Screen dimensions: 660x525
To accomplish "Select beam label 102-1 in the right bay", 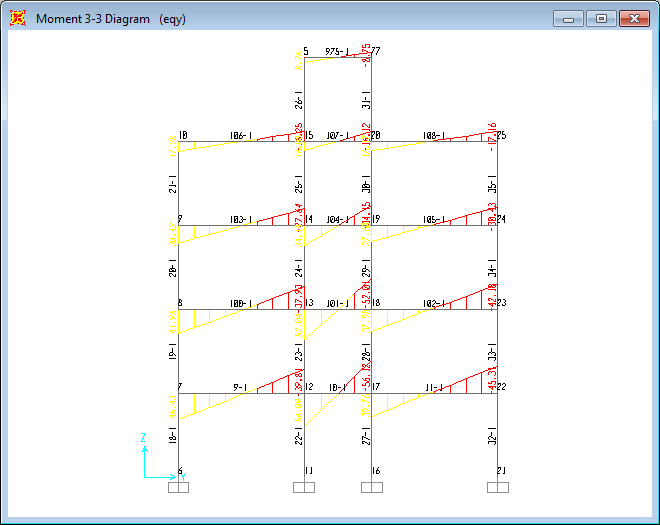I will 433,303.
